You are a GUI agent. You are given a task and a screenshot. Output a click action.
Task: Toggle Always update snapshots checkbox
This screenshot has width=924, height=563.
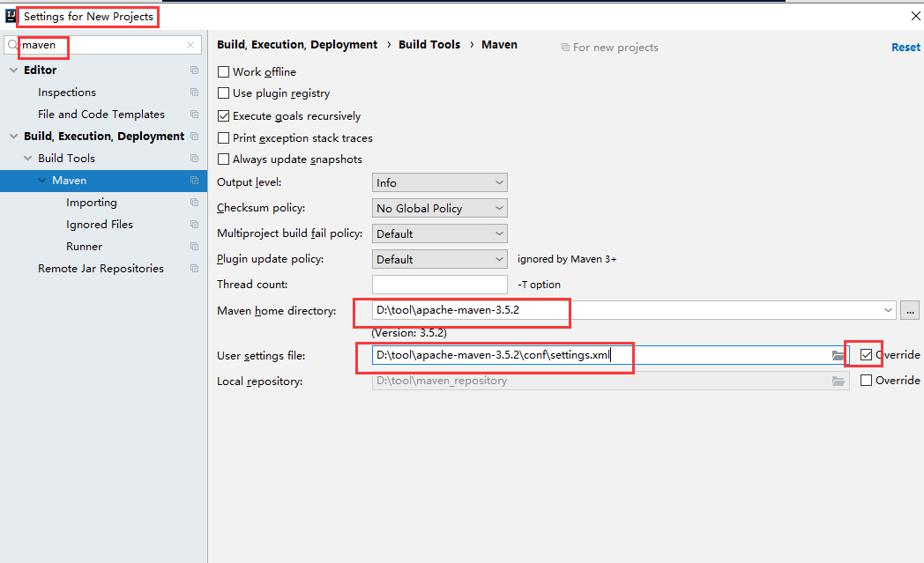[x=223, y=159]
